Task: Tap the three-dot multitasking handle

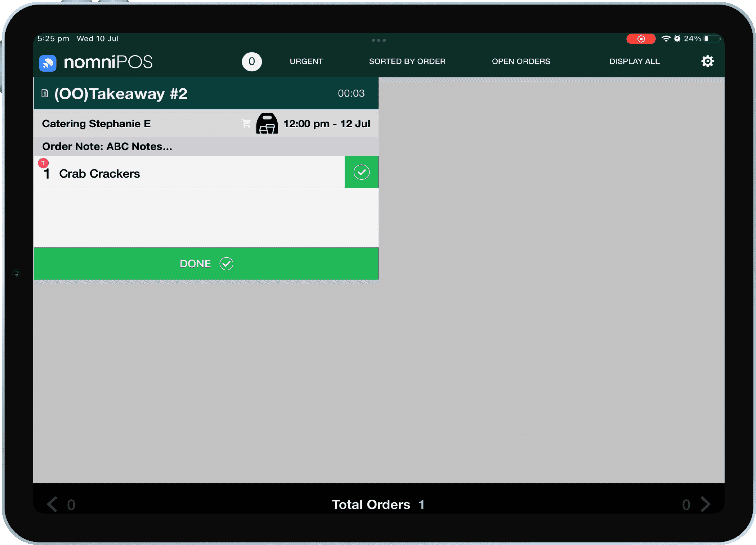Action: pos(379,40)
